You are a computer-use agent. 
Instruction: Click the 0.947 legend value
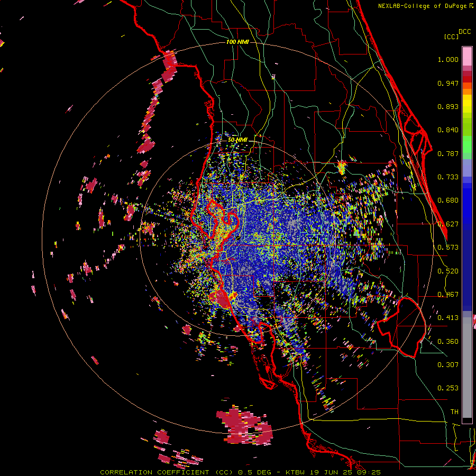coord(448,83)
